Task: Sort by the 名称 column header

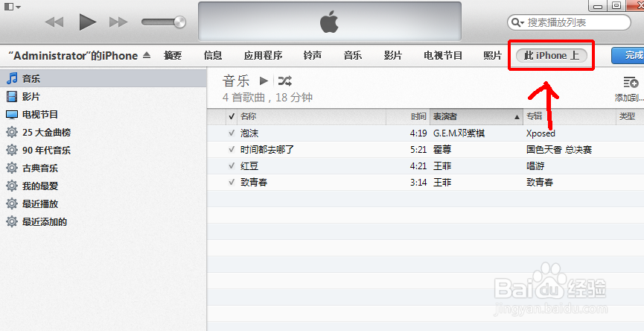Action: pyautogui.click(x=311, y=117)
